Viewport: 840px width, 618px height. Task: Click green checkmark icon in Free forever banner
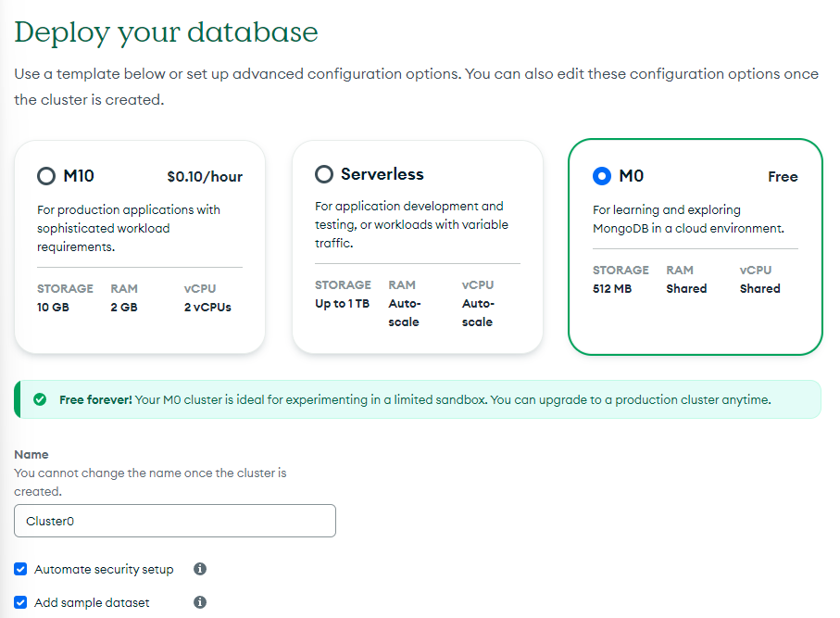(x=40, y=399)
